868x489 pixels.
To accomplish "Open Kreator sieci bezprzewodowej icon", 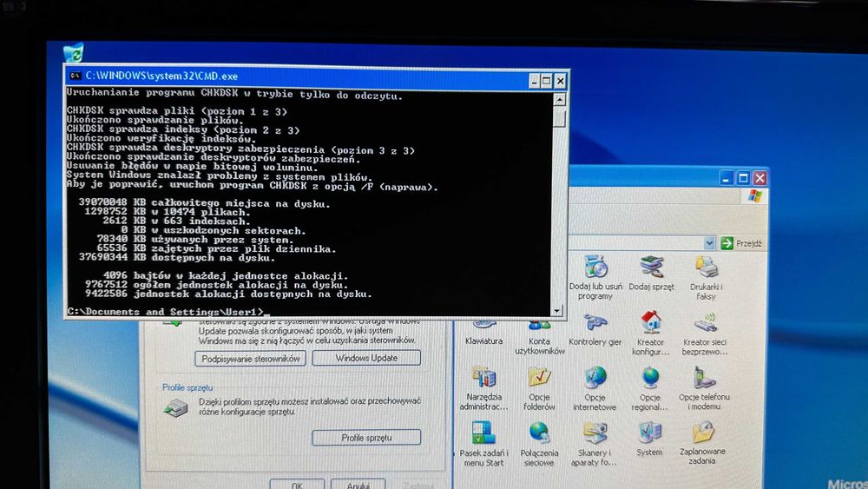I will tap(704, 334).
